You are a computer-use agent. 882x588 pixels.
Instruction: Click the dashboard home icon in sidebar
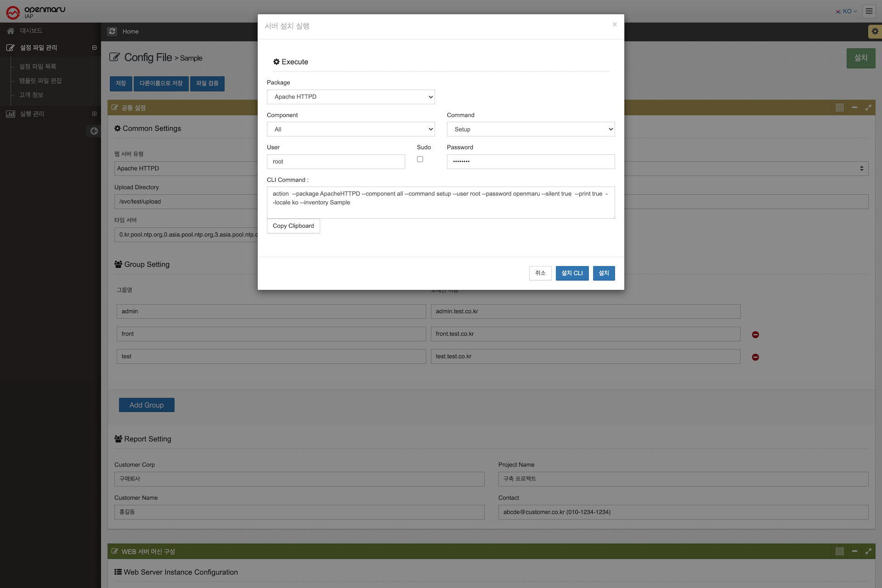11,31
